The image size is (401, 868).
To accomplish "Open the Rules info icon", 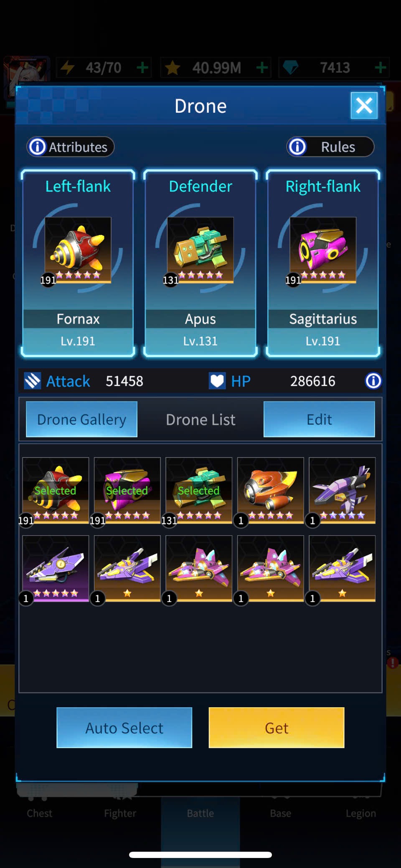I will click(x=297, y=147).
